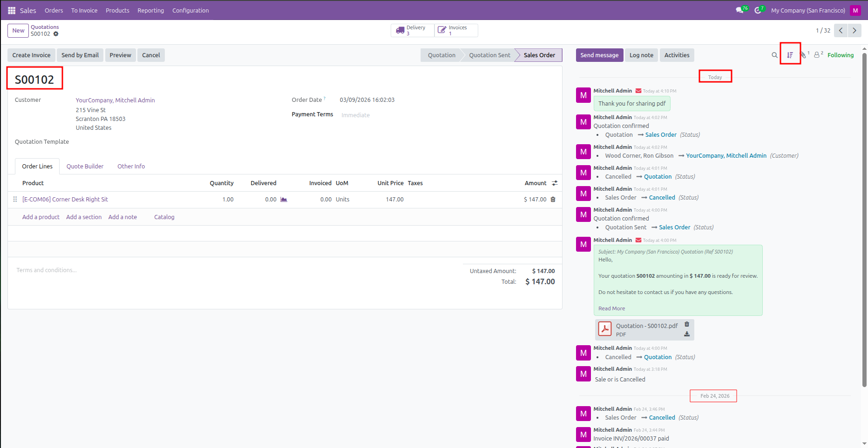
Task: Open the optional columns selector in Amount header
Action: coord(555,183)
